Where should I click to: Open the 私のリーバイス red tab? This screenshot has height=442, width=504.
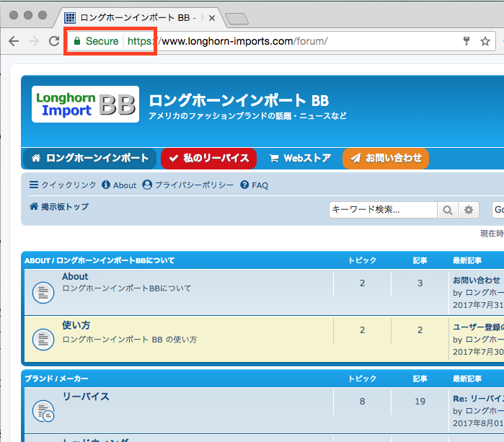coord(208,158)
